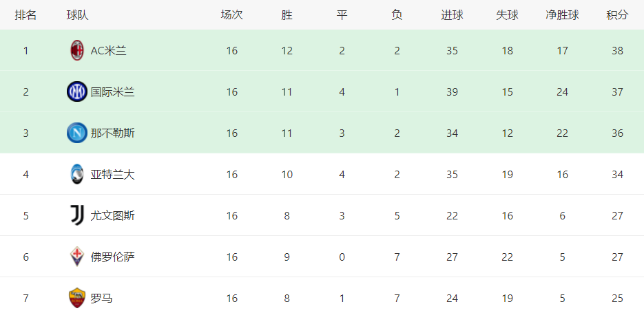
Task: Click the Fiorentina club emblem
Action: tap(77, 257)
